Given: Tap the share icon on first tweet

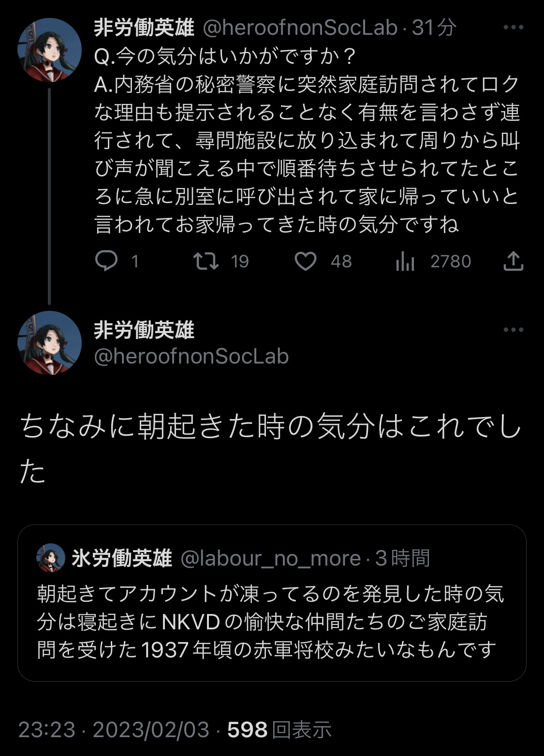Looking at the screenshot, I should tap(513, 262).
